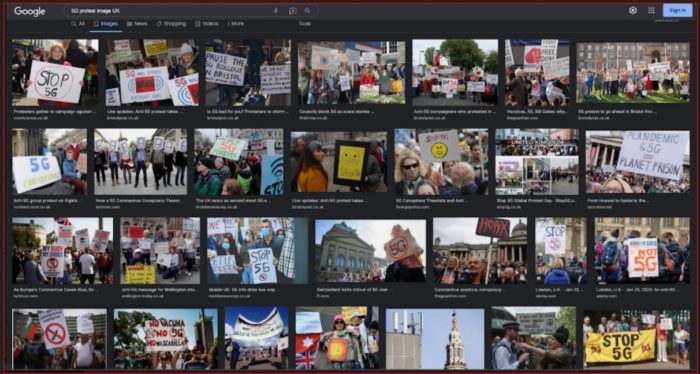Open the Tools filter options
Screen dimensions: 700x374
304,24
